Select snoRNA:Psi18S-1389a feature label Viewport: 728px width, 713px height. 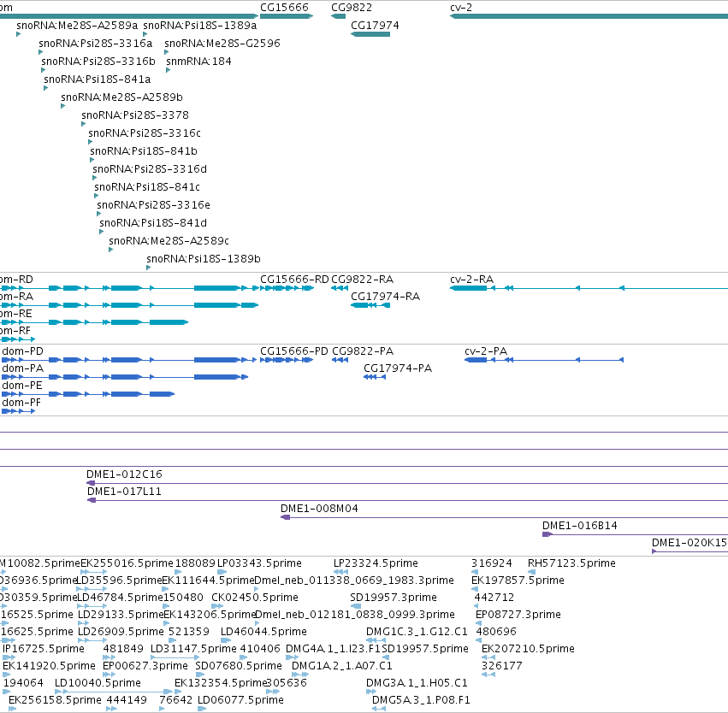click(199, 26)
